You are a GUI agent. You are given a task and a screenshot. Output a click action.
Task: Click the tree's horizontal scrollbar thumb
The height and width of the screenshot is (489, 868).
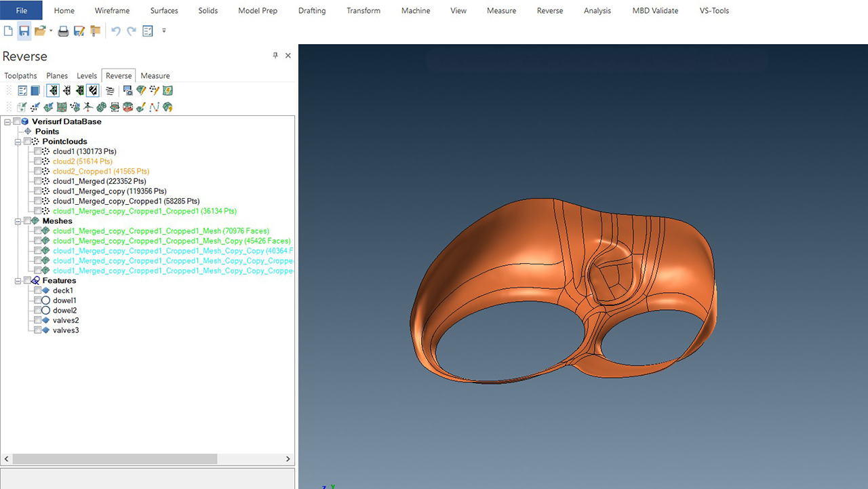pos(115,459)
